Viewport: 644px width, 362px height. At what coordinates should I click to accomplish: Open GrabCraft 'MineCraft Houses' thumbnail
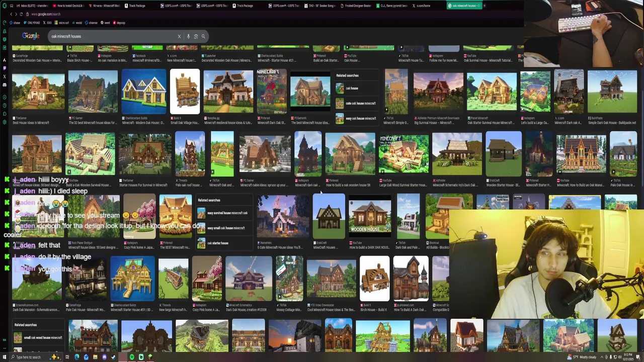[x=329, y=217]
